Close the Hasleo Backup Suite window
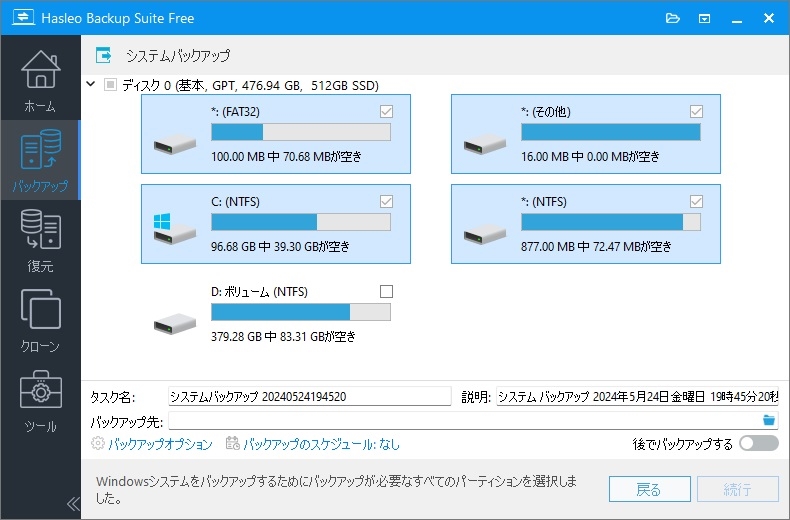Viewport: 790px width, 520px height. pos(768,19)
